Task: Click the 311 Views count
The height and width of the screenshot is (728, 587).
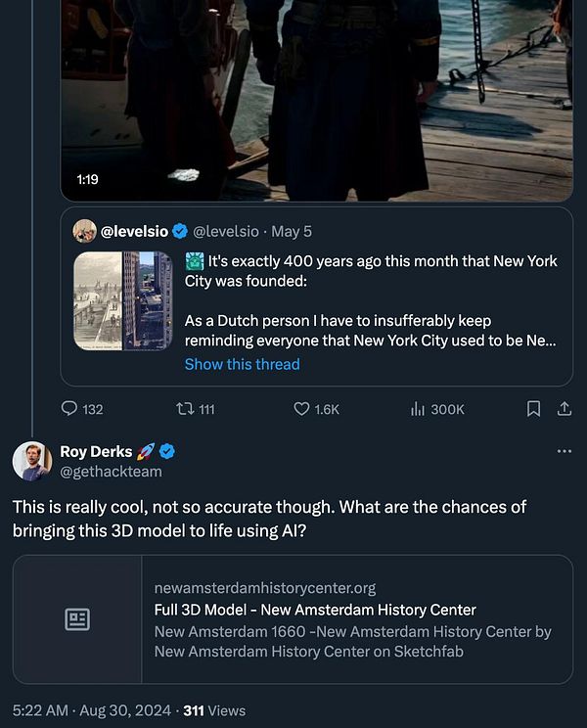Action: [x=214, y=710]
